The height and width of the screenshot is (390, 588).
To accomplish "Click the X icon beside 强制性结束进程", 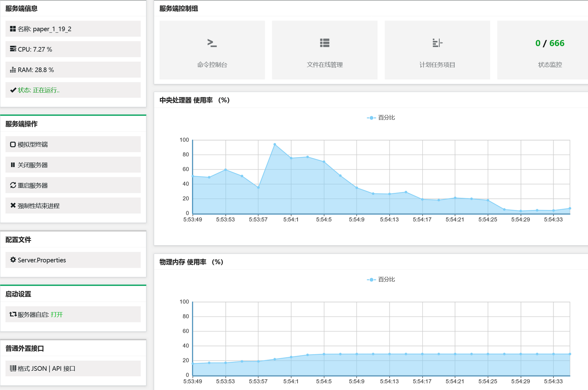I will coord(13,205).
